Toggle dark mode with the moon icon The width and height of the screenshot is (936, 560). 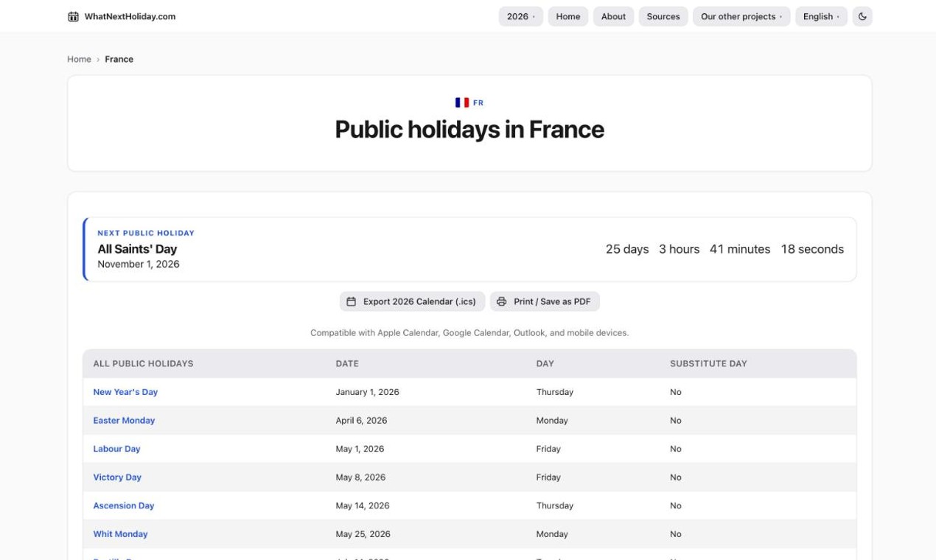pyautogui.click(x=862, y=16)
